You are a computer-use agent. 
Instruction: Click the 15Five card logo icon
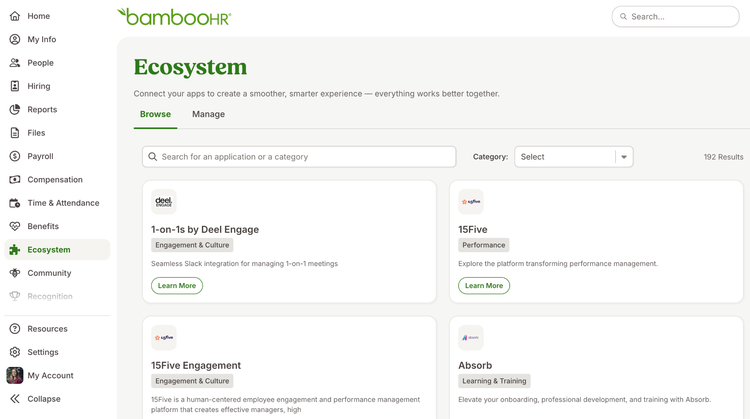click(471, 202)
